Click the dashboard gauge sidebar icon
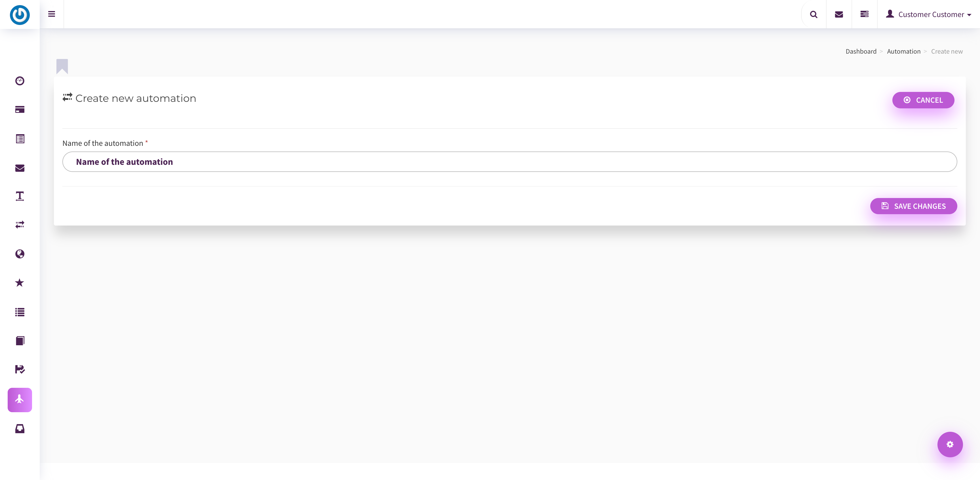Screen dimensions: 980x480 pyautogui.click(x=20, y=81)
